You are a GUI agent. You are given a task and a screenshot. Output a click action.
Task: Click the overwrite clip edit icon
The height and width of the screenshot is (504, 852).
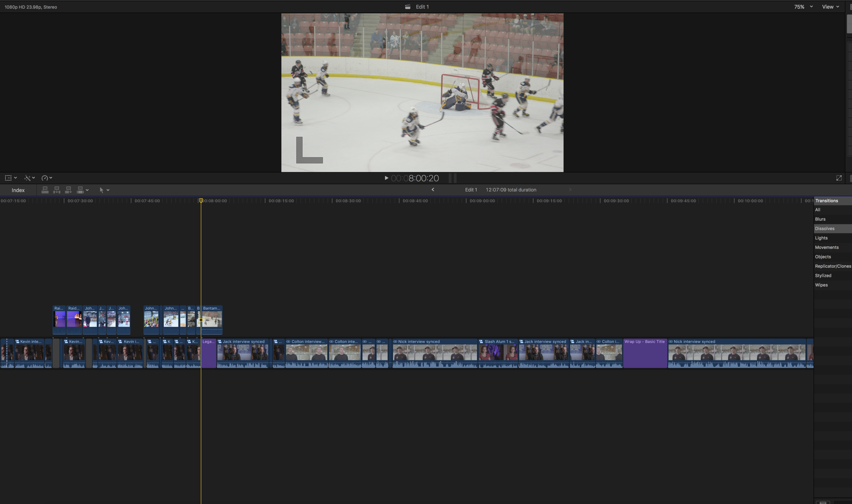[x=80, y=190]
